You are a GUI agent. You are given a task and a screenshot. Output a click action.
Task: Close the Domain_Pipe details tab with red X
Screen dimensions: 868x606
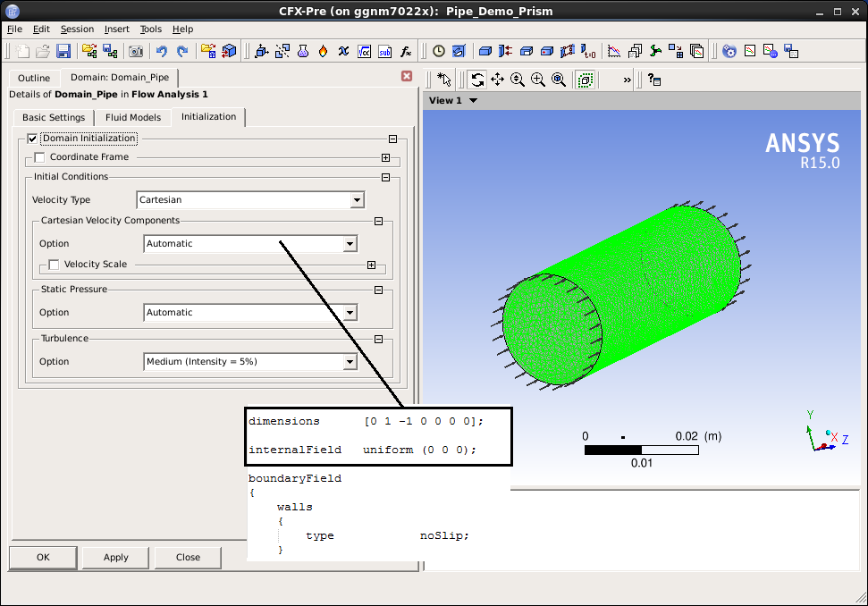[407, 76]
